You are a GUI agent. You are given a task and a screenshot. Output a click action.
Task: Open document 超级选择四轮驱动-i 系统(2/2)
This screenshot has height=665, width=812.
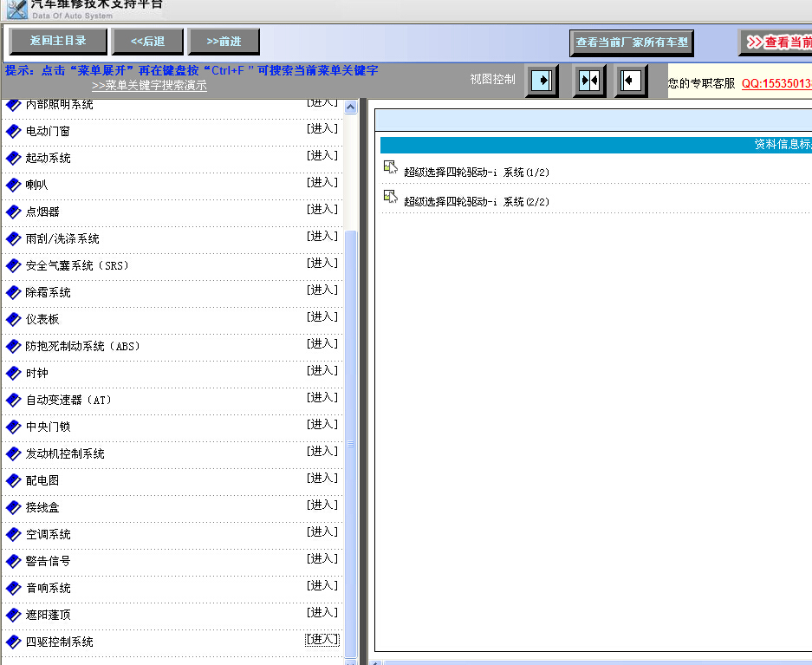coord(477,202)
